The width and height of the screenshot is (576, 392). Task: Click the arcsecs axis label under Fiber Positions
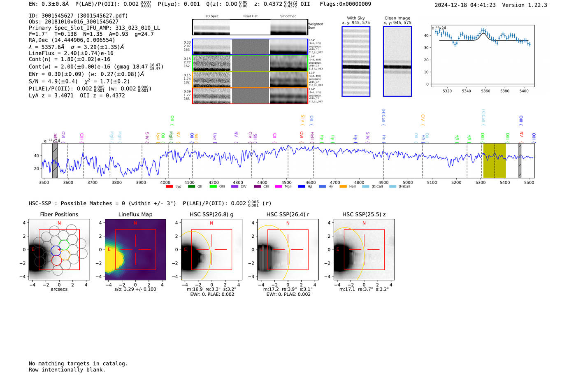tap(59, 289)
